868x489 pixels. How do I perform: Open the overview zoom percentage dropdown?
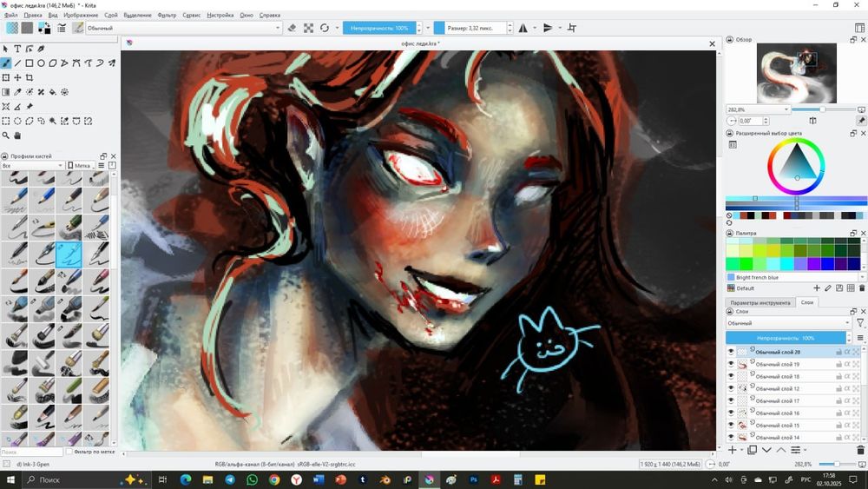pos(758,109)
